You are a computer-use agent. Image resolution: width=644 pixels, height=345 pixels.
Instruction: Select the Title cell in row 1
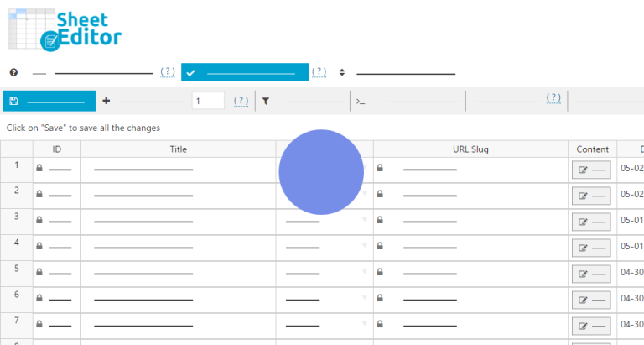[179, 170]
